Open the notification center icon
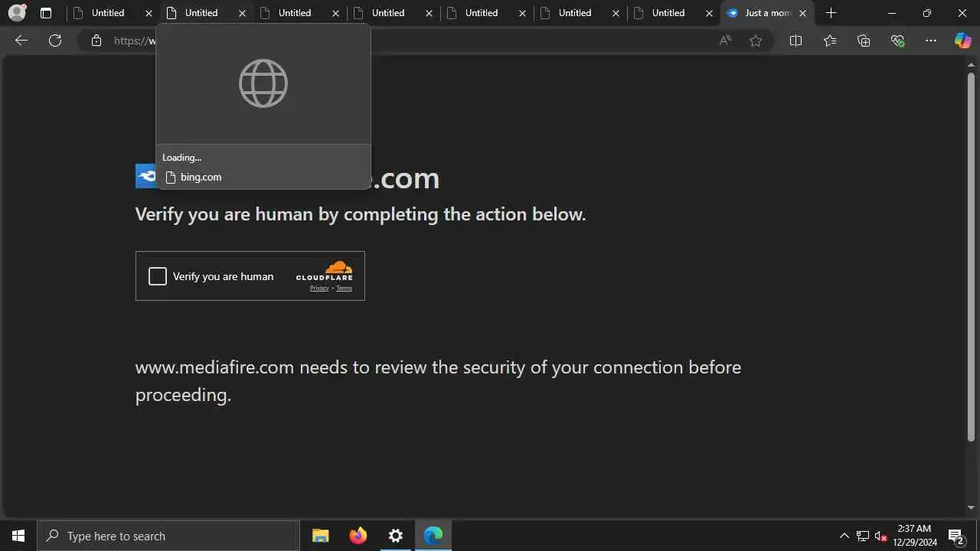 pos(955,536)
